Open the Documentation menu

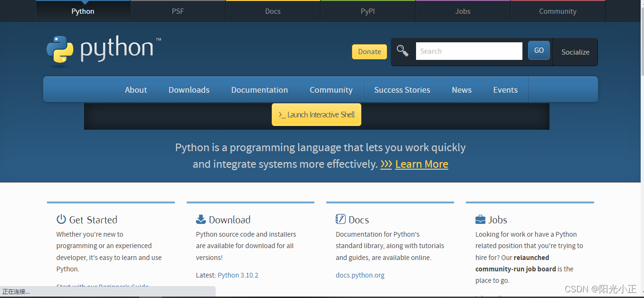point(259,90)
